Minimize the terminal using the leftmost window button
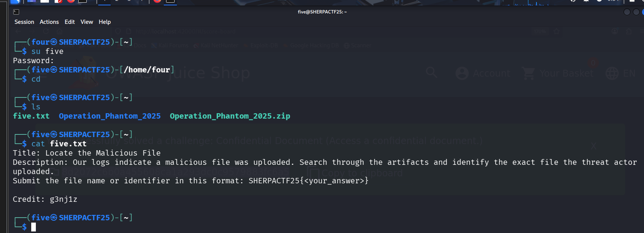The width and height of the screenshot is (644, 233). pos(627,12)
